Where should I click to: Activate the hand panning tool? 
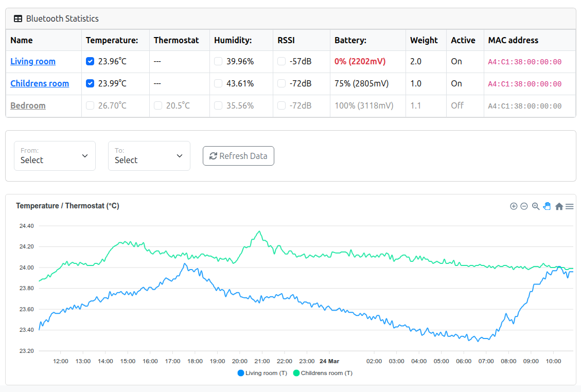click(547, 206)
